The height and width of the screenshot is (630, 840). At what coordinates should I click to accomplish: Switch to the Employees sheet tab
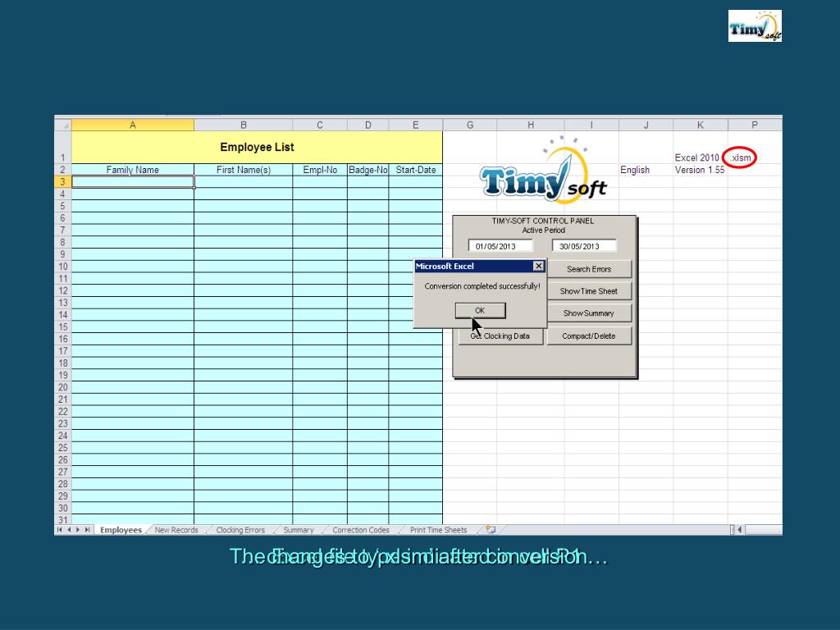121,530
